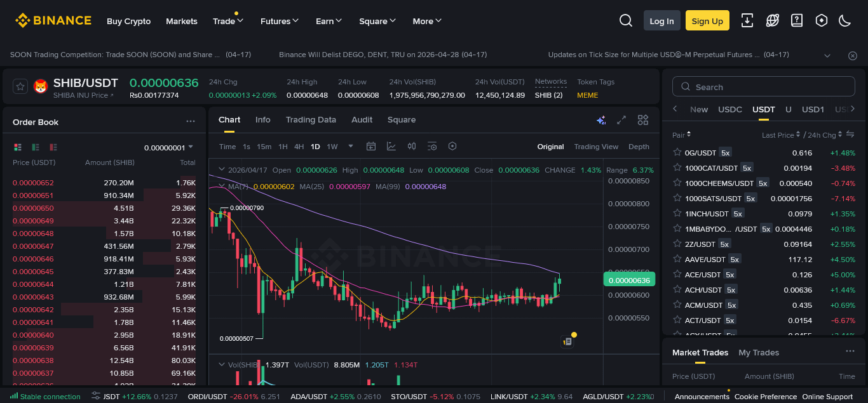The image size is (868, 403).
Task: Open the download app icon in header
Action: [x=748, y=20]
